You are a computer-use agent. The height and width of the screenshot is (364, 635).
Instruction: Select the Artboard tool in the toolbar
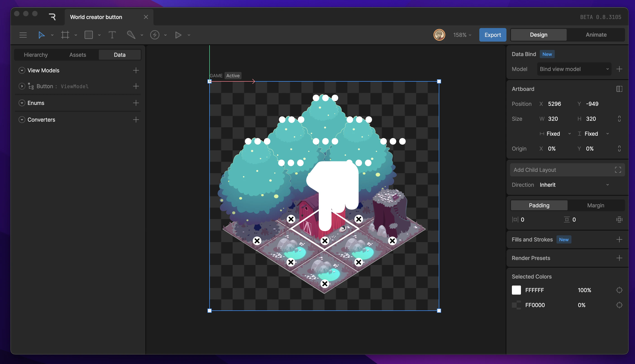pyautogui.click(x=65, y=35)
